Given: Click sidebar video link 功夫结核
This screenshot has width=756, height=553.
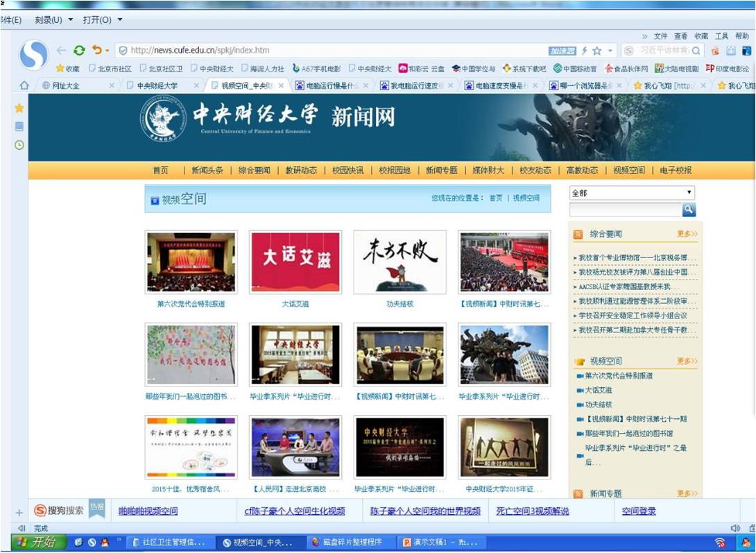Looking at the screenshot, I should (x=599, y=405).
